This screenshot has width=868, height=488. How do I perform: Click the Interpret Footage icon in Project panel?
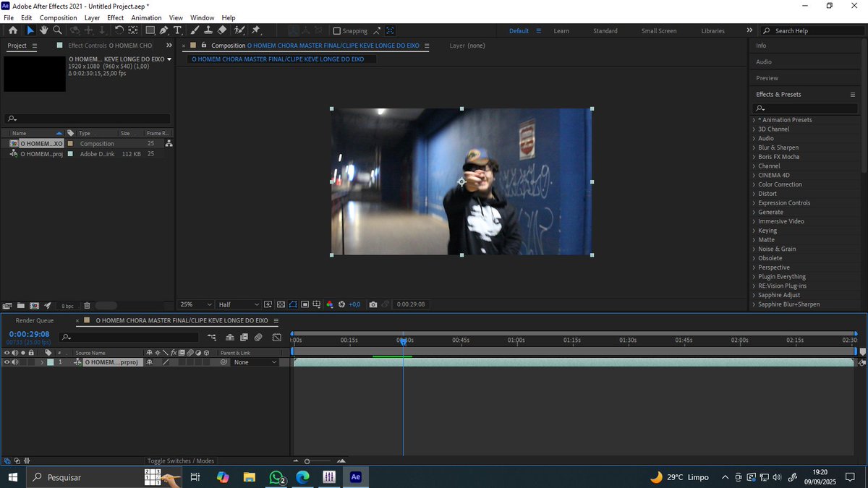(7, 306)
